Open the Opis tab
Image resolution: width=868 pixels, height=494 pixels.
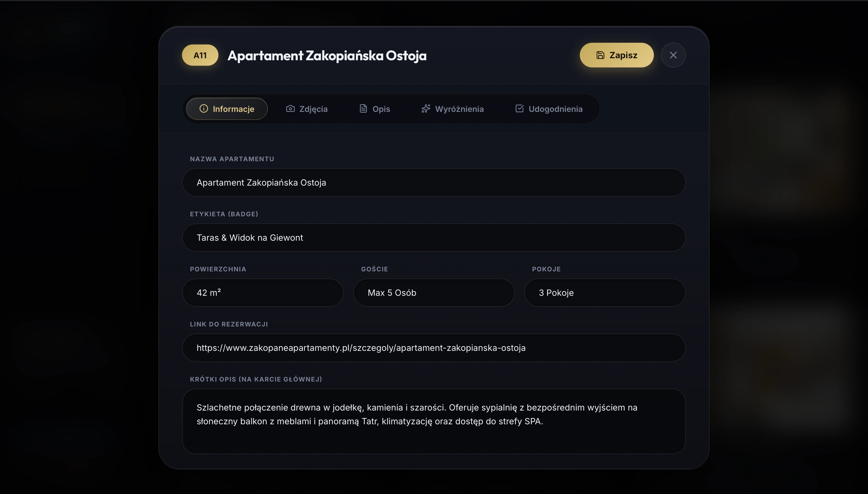point(375,109)
